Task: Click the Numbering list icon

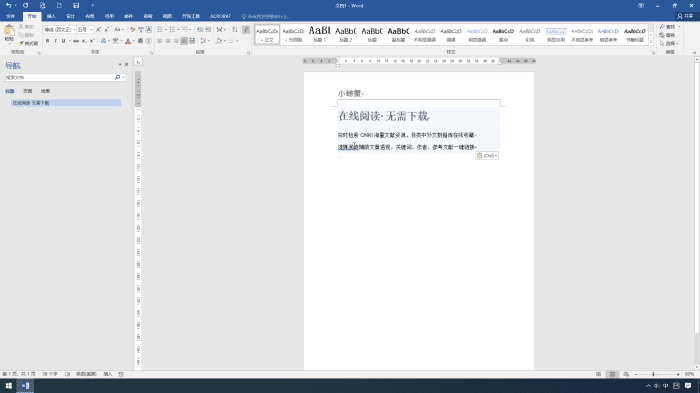Action: click(172, 29)
